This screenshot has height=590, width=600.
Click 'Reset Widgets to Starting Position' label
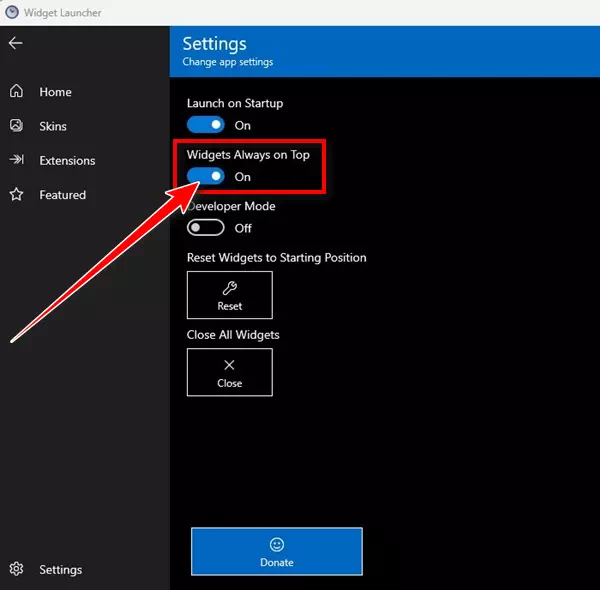click(x=276, y=258)
